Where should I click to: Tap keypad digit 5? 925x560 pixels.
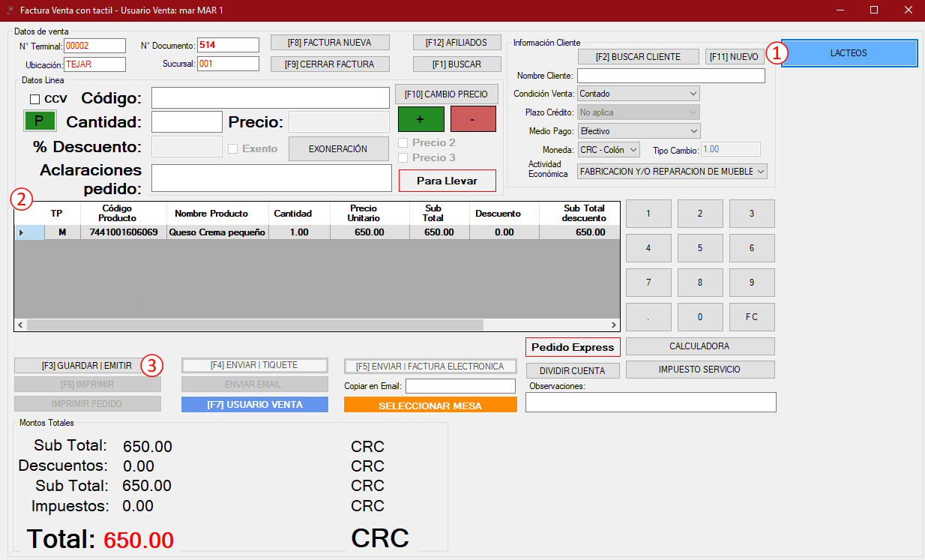point(700,248)
